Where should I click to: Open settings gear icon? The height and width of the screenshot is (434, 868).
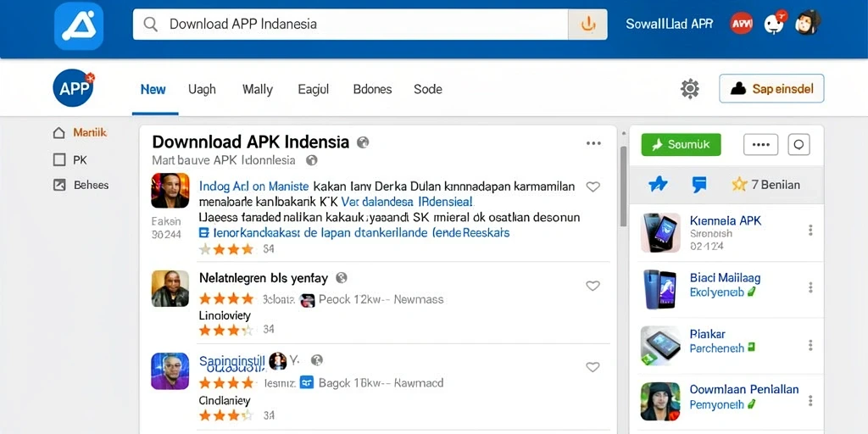[690, 88]
